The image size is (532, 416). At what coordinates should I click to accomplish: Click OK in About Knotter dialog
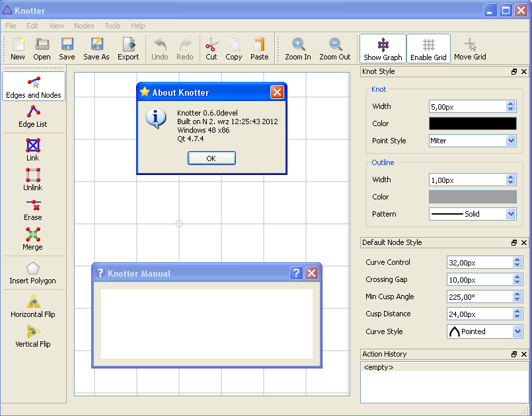[x=211, y=158]
